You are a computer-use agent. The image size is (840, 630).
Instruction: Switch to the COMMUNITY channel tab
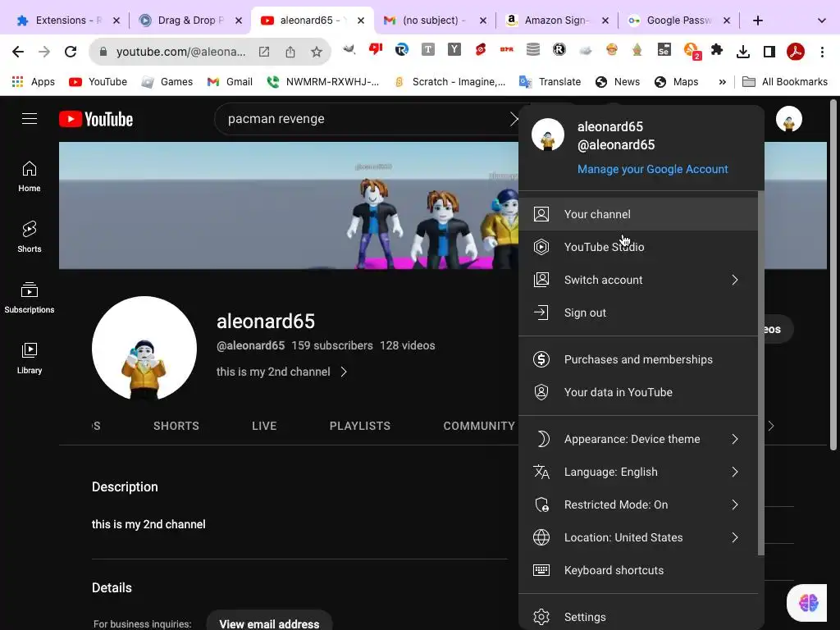click(479, 426)
